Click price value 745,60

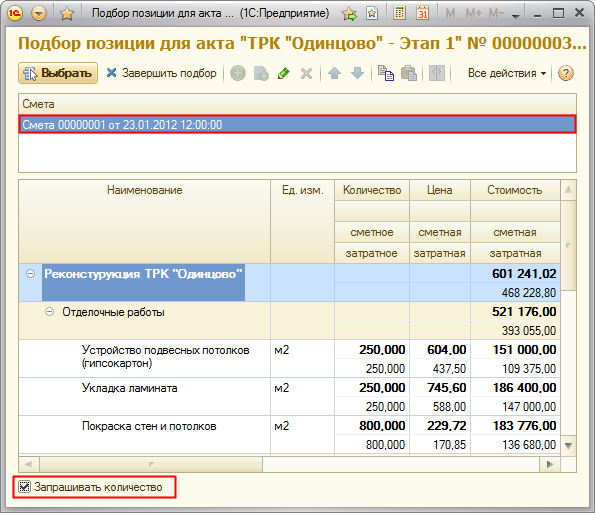coord(447,387)
